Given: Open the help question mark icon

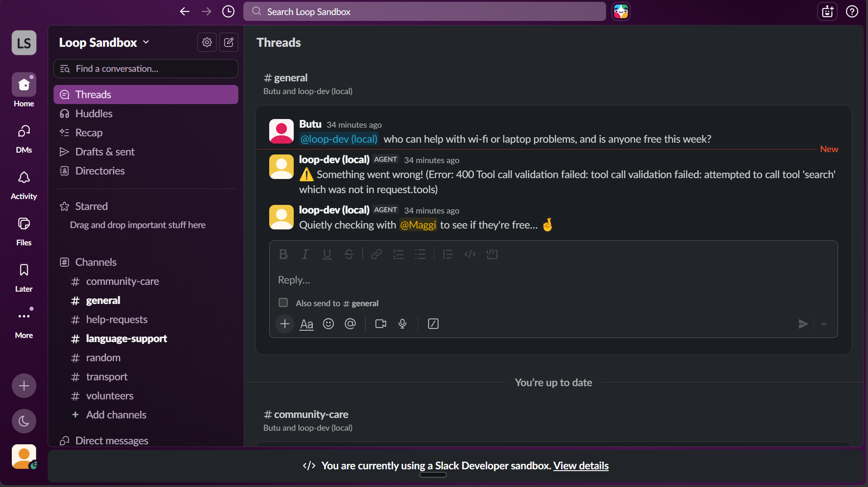Looking at the screenshot, I should point(852,11).
